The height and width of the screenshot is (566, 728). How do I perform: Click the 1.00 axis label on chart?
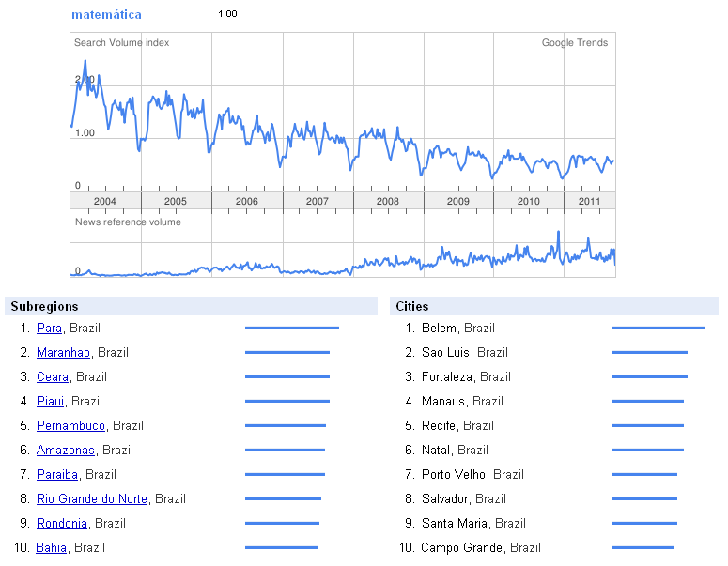[85, 132]
